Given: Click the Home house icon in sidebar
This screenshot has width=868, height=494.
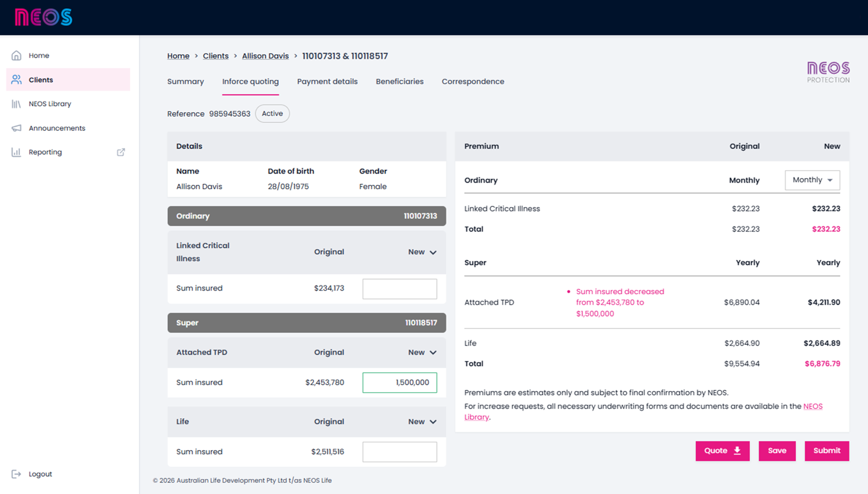Looking at the screenshot, I should pos(17,56).
